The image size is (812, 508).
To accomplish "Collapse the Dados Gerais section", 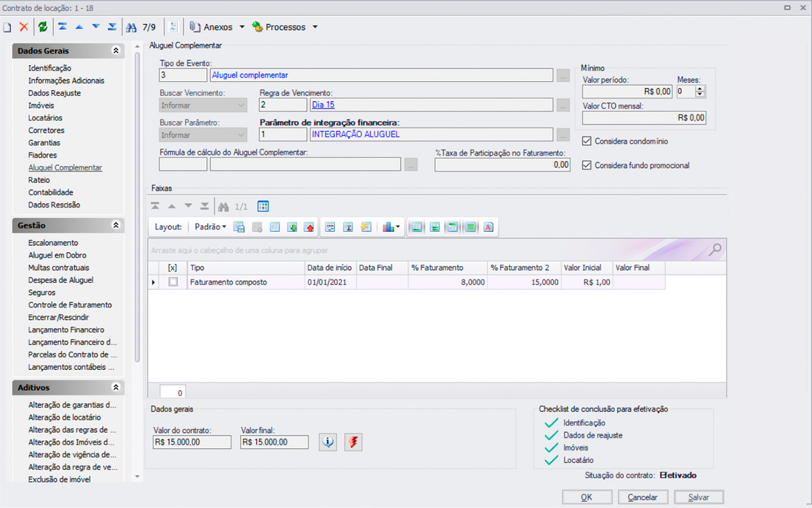I will 116,51.
